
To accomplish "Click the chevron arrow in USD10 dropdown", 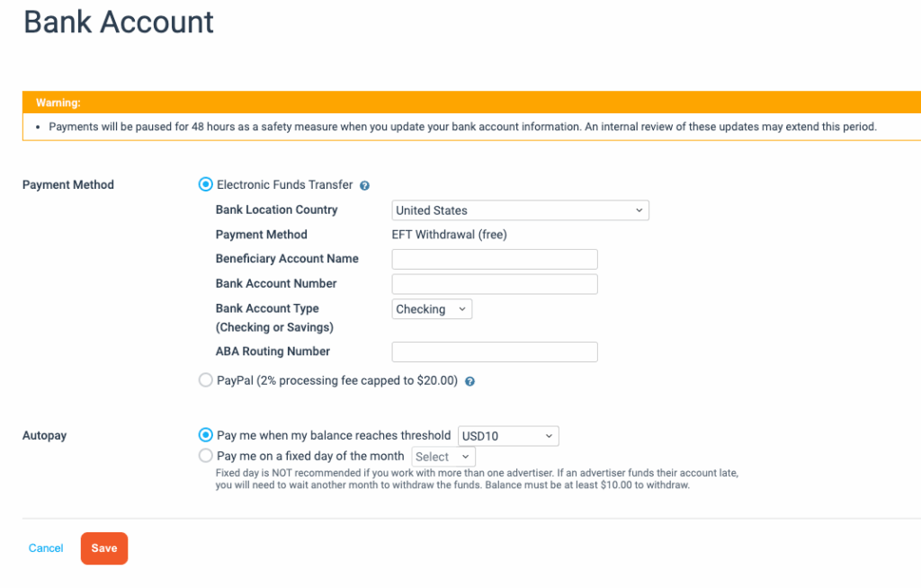I will click(x=549, y=436).
